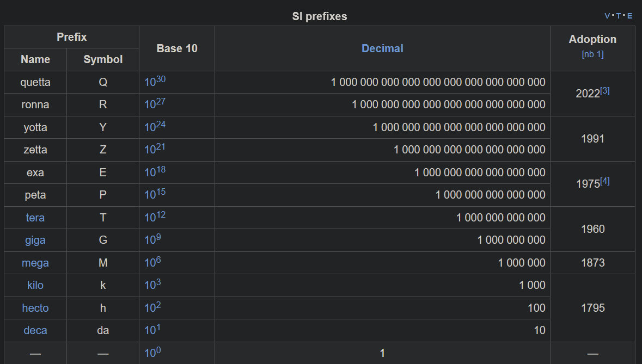
Task: Click the decimal value '1 000 000 000'
Action: (511, 240)
